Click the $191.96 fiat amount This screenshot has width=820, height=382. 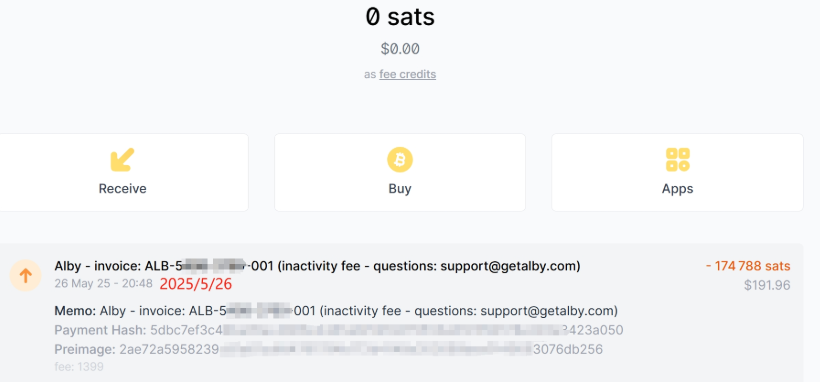(767, 285)
